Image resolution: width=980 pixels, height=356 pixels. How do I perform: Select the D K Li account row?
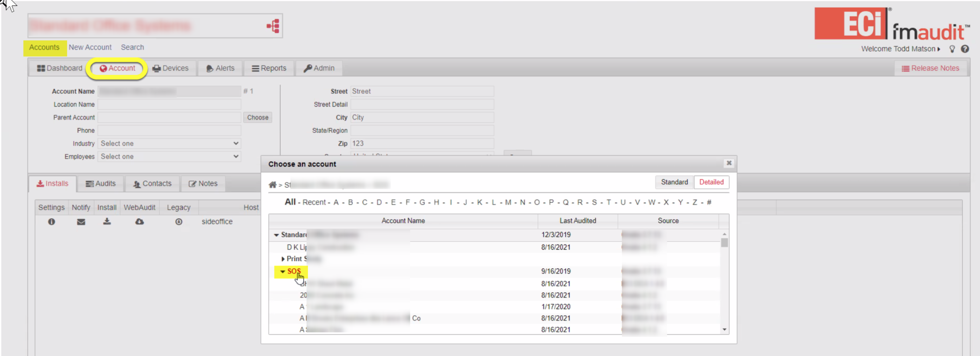coord(494,247)
